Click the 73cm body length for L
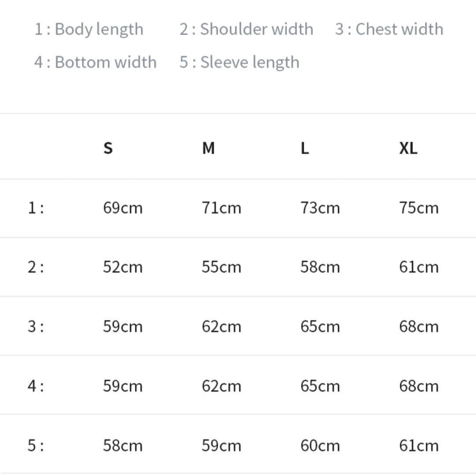This screenshot has width=476, height=476. pos(320,207)
